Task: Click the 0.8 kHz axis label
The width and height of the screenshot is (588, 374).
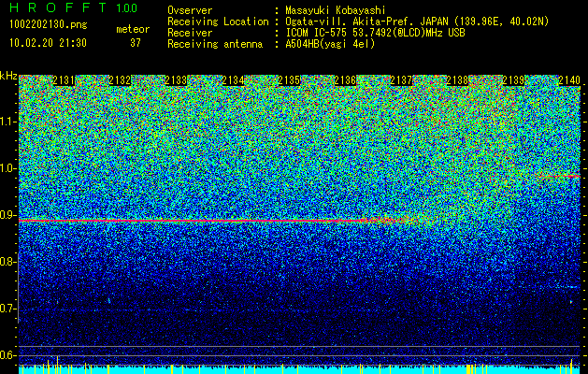Action: (x=8, y=262)
